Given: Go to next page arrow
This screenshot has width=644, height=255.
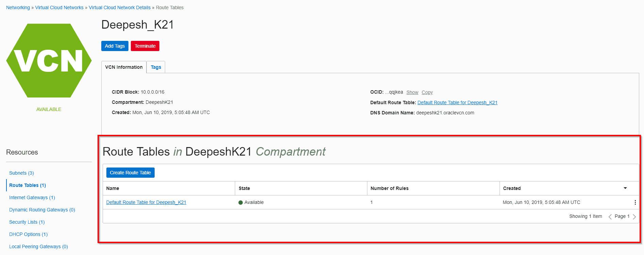Looking at the screenshot, I should (634, 217).
